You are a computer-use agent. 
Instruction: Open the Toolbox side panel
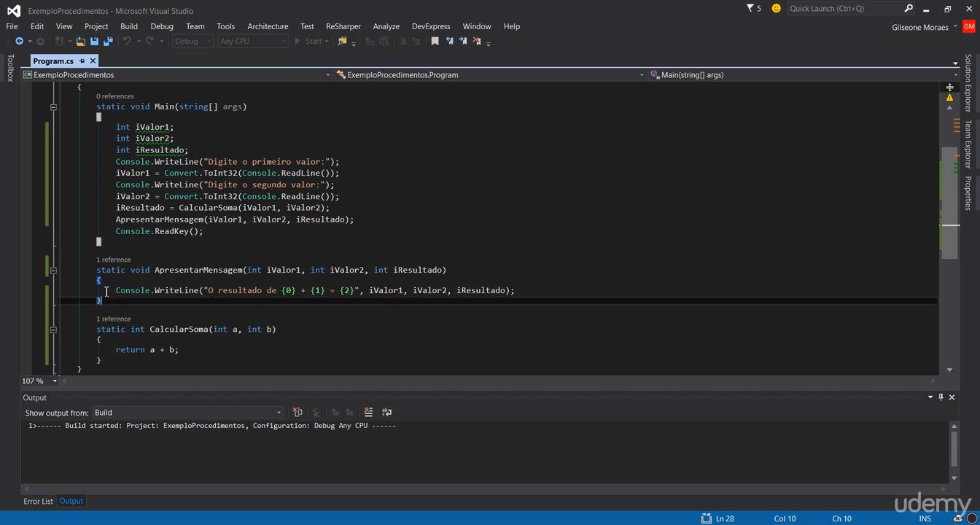[10, 68]
